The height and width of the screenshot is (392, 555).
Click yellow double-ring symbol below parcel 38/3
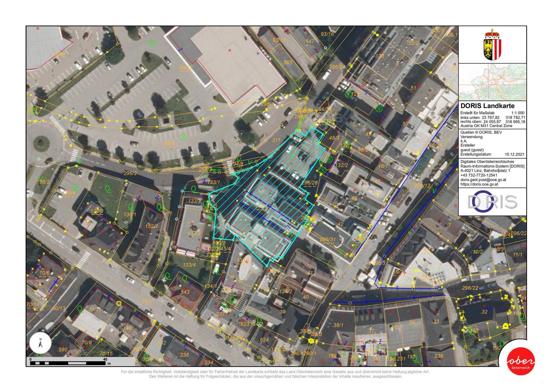tap(311, 341)
